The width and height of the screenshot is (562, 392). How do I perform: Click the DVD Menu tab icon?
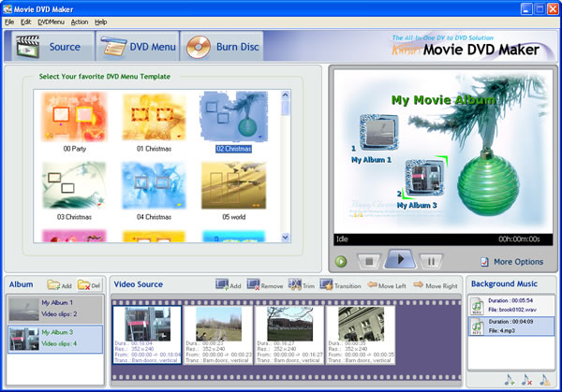point(113,47)
